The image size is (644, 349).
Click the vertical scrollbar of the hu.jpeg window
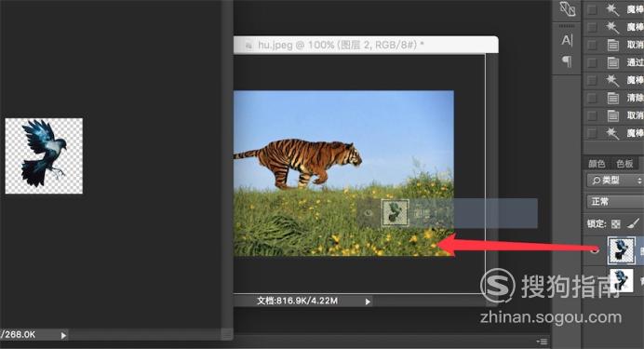click(x=491, y=175)
